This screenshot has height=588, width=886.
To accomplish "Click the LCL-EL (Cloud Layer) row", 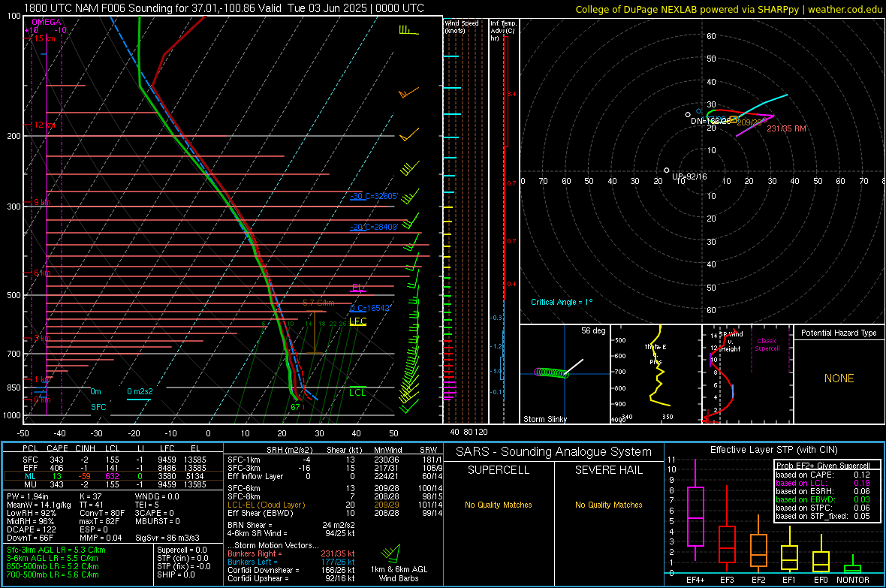I will point(335,505).
